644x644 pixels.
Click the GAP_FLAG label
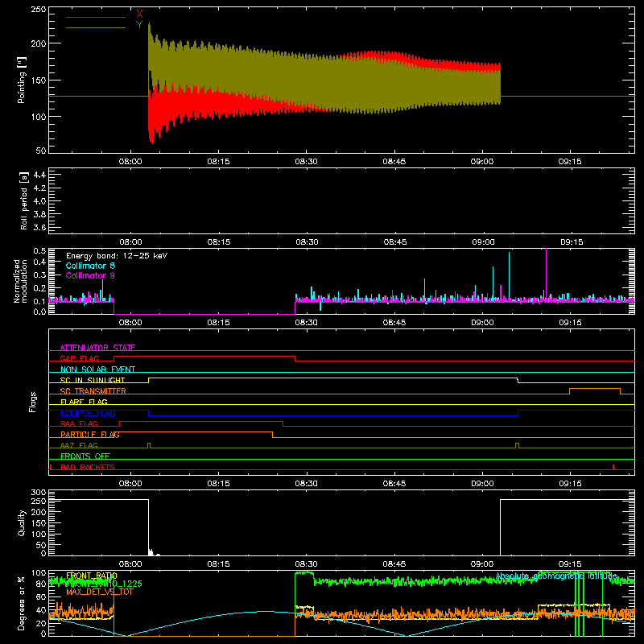(80, 358)
